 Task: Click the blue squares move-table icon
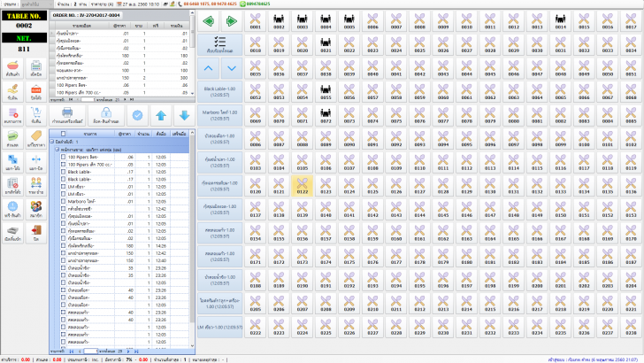point(12,162)
